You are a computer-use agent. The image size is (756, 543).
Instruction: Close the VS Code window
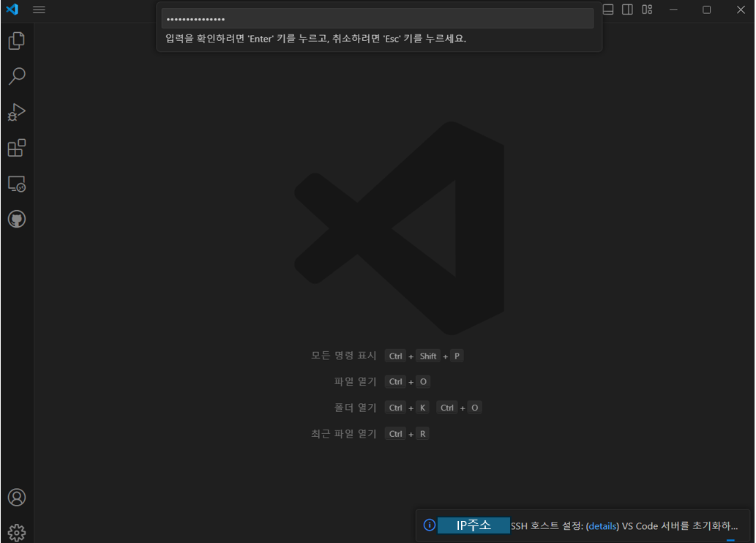(741, 10)
